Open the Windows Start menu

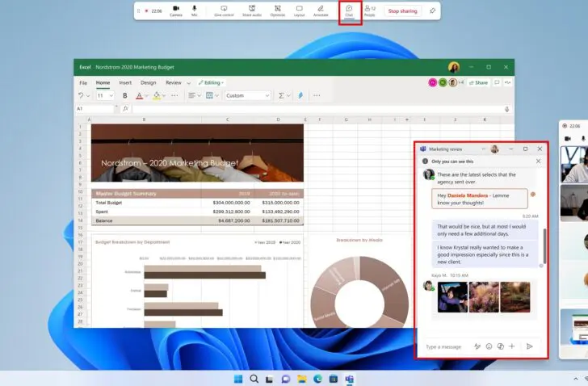tap(238, 379)
